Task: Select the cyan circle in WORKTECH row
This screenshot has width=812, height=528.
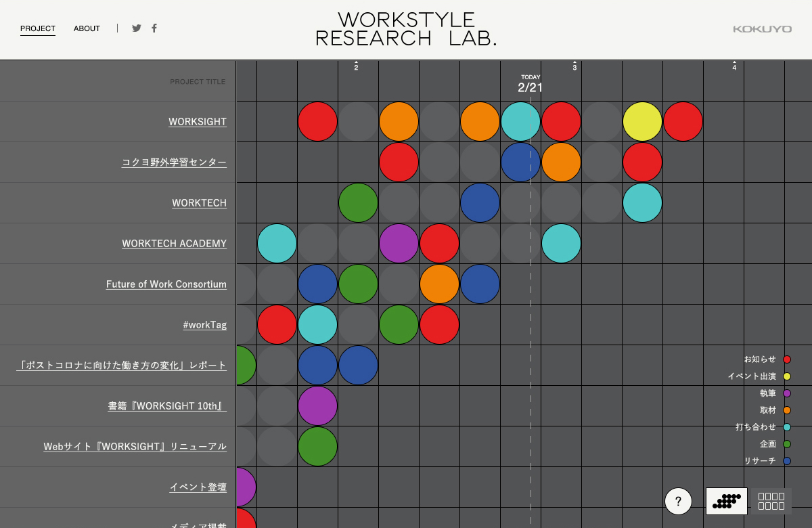Action: point(642,203)
